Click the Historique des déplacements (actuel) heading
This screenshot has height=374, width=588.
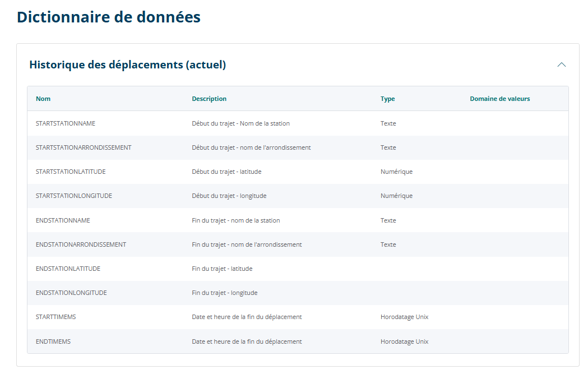[x=127, y=65]
